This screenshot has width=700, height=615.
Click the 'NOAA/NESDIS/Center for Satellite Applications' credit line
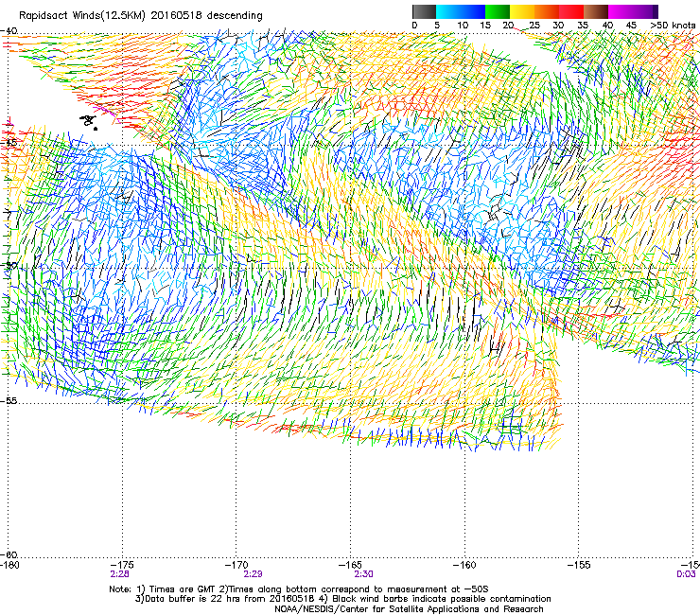click(x=409, y=609)
